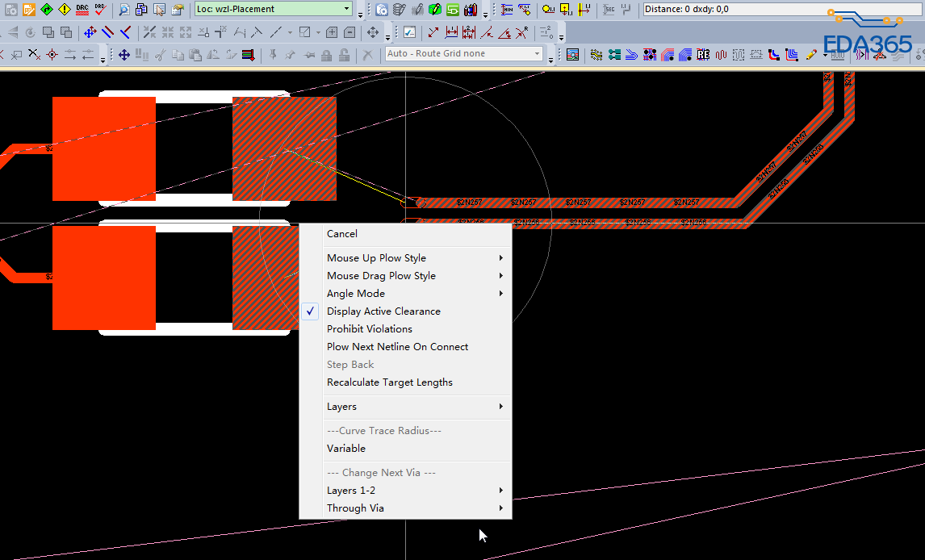The height and width of the screenshot is (560, 925).
Task: Open the Auto - Route Grid dropdown
Action: [x=537, y=54]
